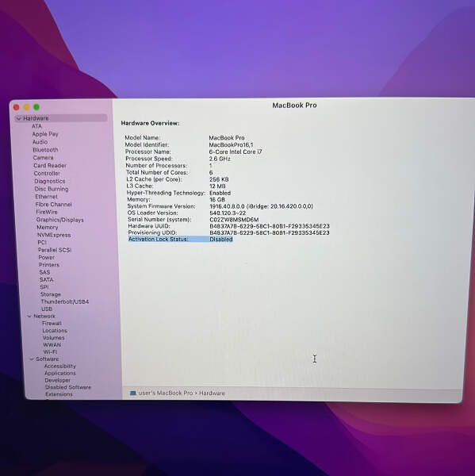
Task: Click Hardware in the path bar
Action: pyautogui.click(x=212, y=393)
